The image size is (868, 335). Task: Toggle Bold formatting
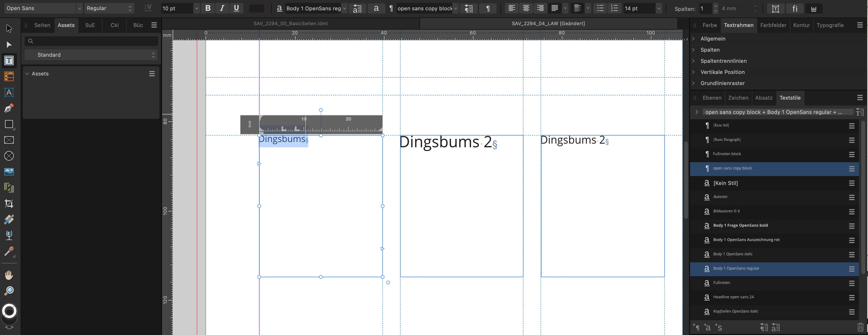click(x=208, y=8)
